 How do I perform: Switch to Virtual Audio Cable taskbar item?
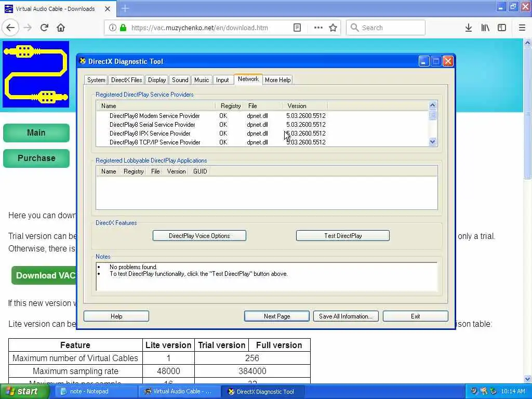[x=179, y=392]
